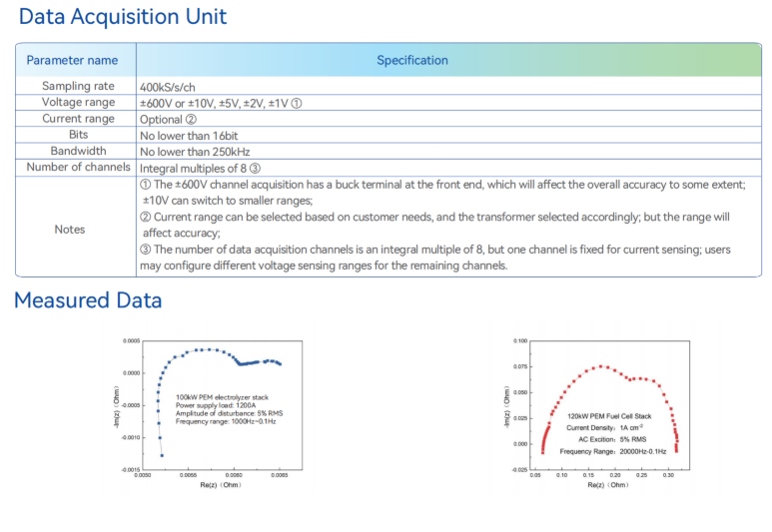Click the Notes row label
This screenshot has width=772, height=532.
pyautogui.click(x=70, y=230)
